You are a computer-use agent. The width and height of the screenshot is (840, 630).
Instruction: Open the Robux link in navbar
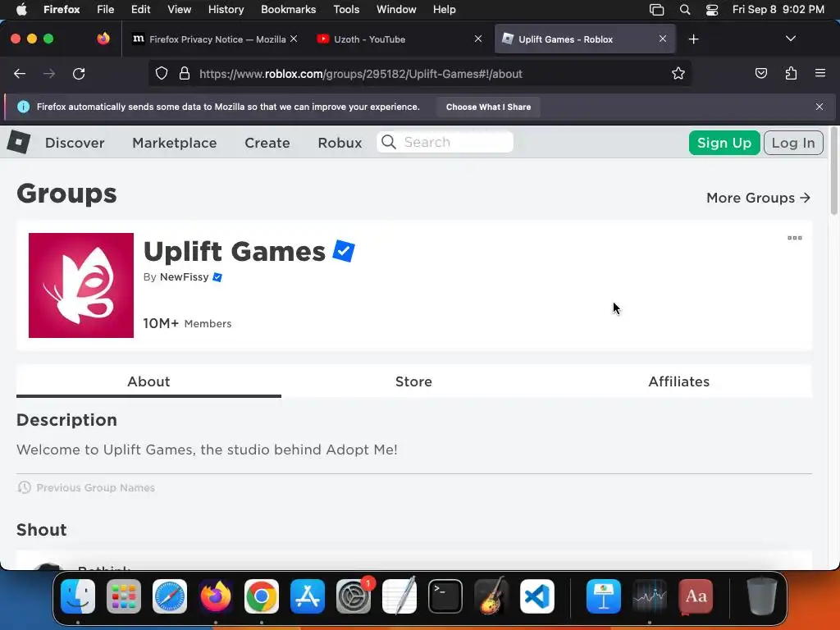coord(340,143)
